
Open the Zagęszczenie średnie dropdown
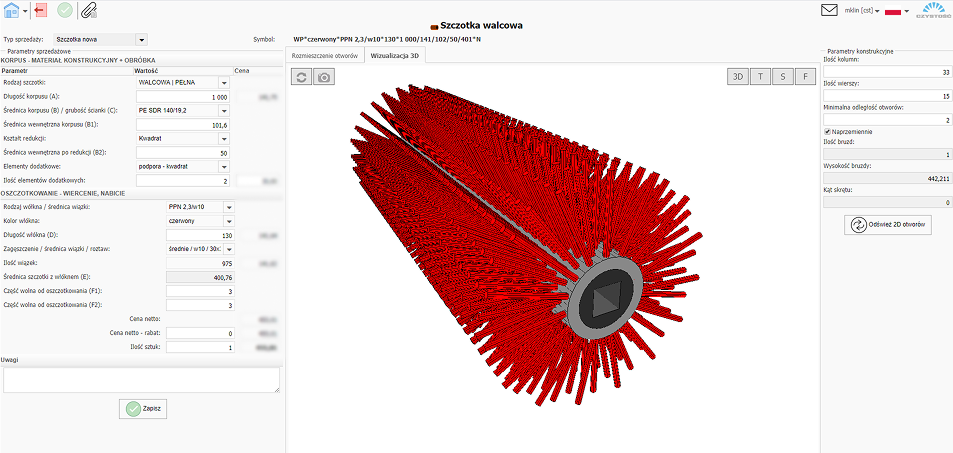(x=229, y=249)
